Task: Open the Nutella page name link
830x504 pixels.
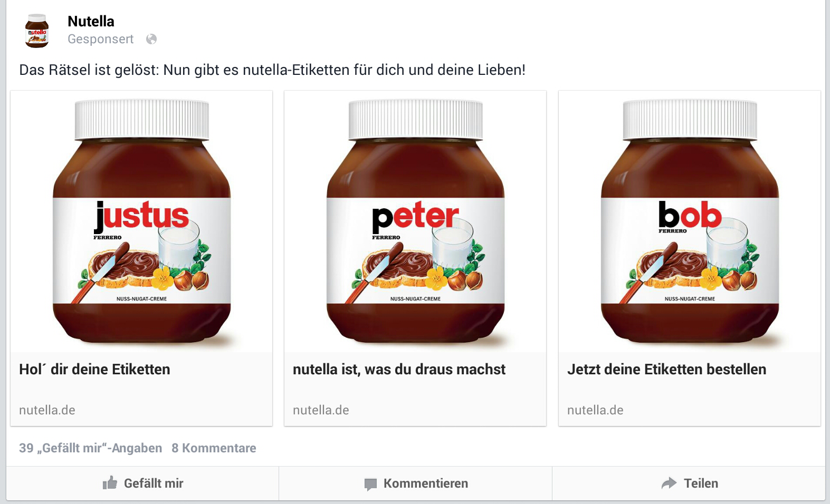Action: [91, 21]
